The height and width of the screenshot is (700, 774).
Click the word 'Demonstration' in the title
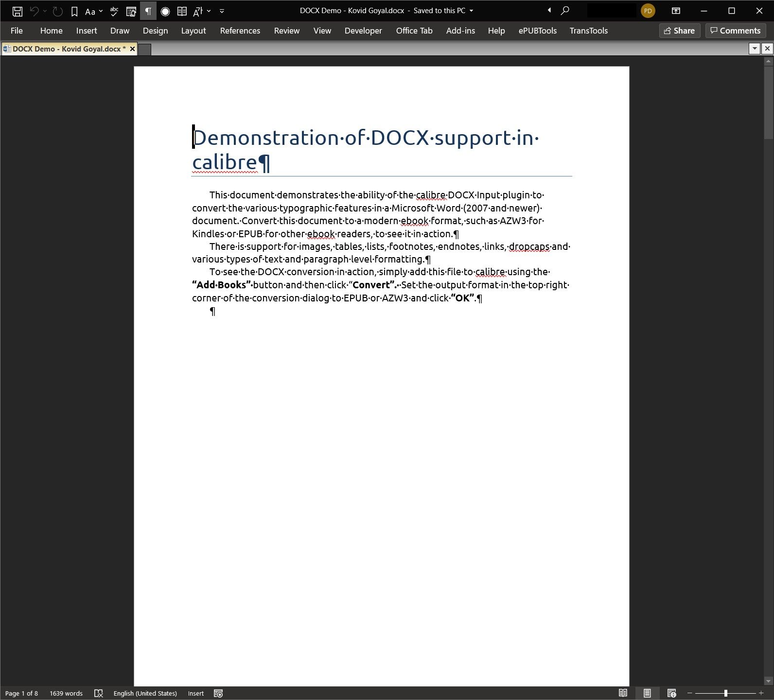pos(266,138)
